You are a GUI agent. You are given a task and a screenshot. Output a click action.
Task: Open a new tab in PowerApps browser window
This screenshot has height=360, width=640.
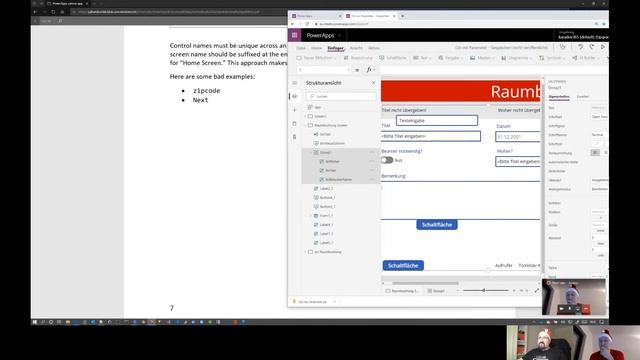(402, 16)
